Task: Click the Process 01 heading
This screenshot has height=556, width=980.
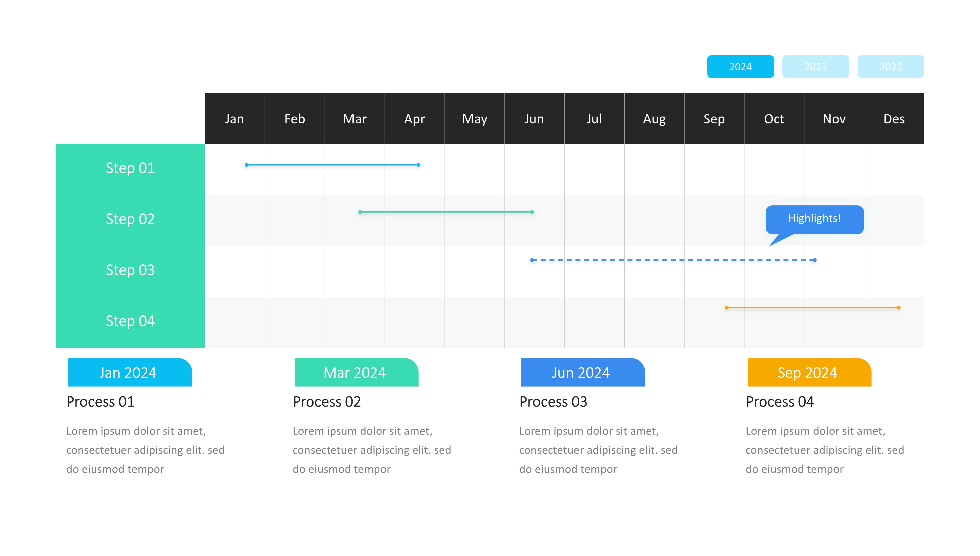Action: point(100,402)
